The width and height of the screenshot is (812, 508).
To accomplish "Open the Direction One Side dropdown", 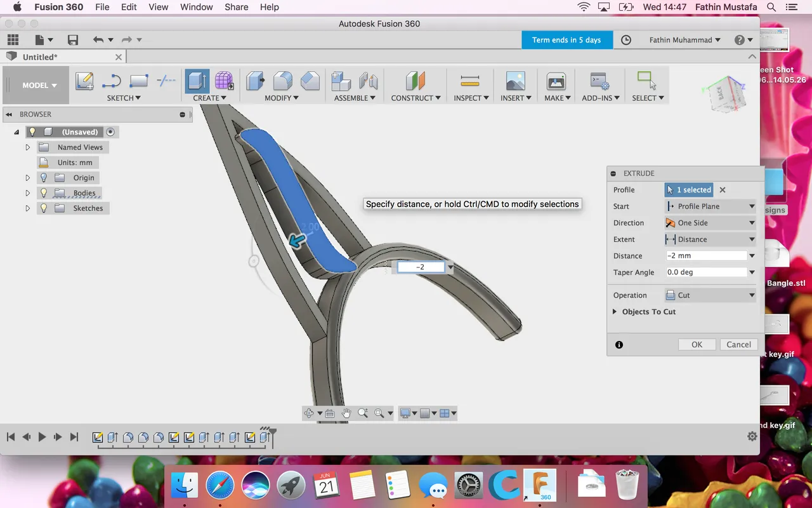I will 710,223.
